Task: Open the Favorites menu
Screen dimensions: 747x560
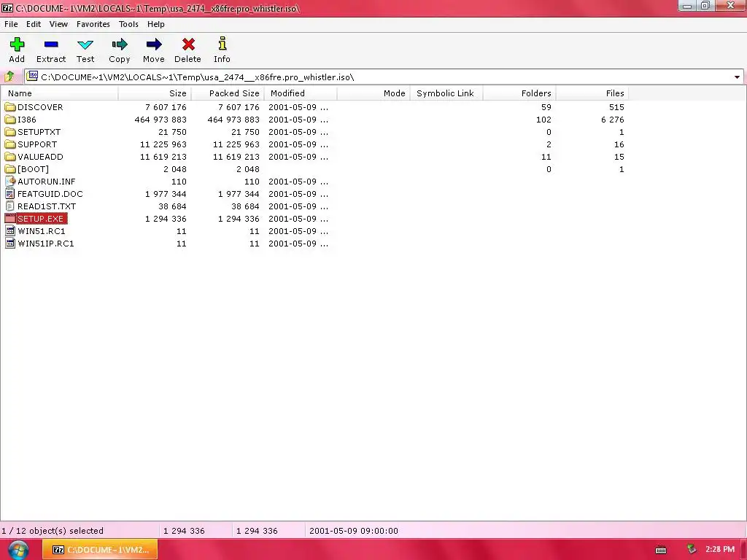Action: (93, 24)
